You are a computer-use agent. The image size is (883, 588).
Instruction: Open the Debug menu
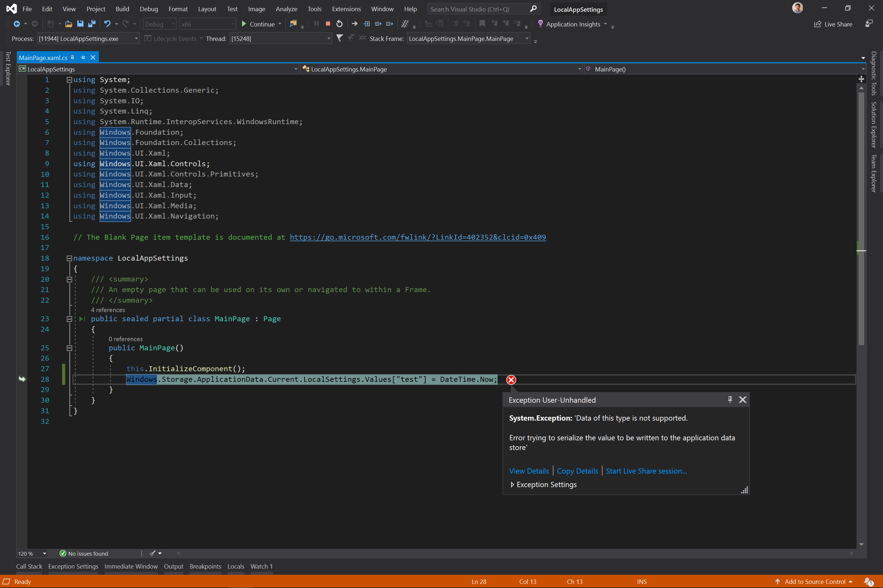click(x=149, y=9)
